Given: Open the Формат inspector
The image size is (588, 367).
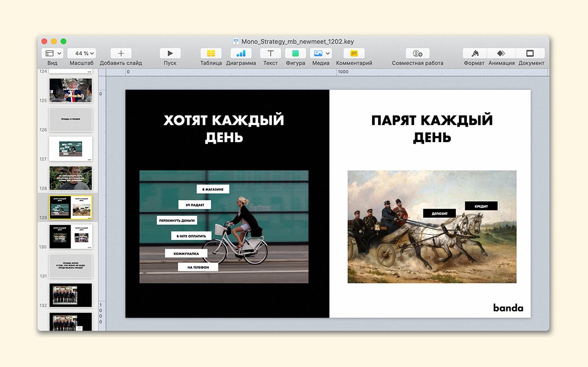Looking at the screenshot, I should (x=474, y=53).
